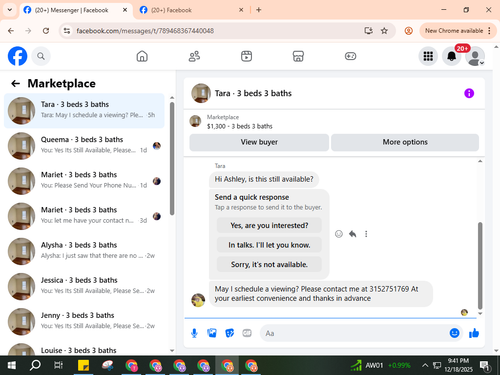
Task: Reload the page
Action: tap(46, 31)
